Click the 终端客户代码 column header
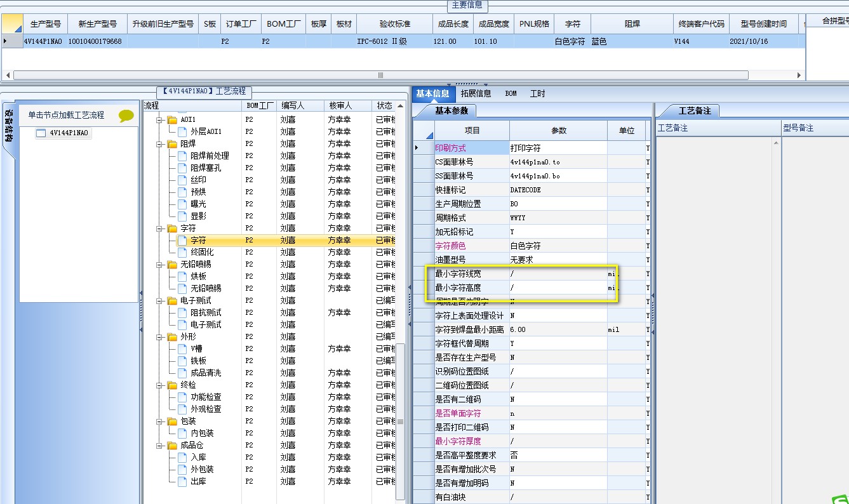The height and width of the screenshot is (504, 849). point(702,24)
